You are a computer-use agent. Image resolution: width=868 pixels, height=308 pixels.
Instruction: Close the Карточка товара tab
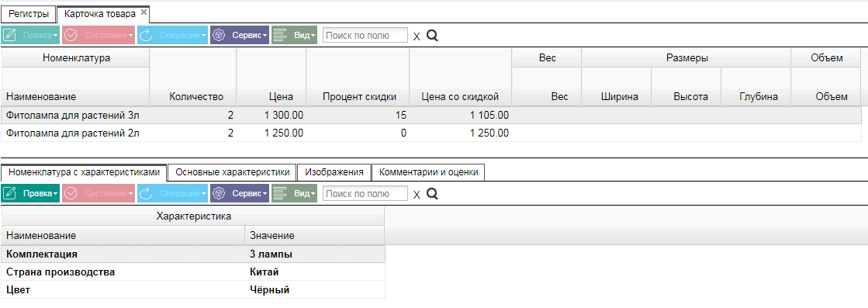point(144,12)
